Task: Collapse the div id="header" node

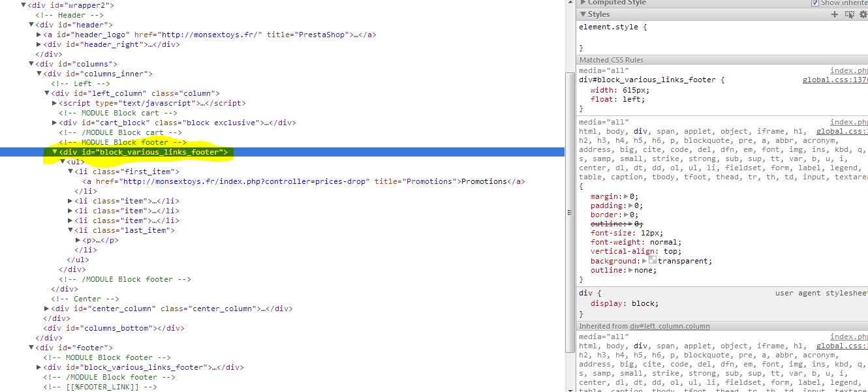Action: coord(31,25)
